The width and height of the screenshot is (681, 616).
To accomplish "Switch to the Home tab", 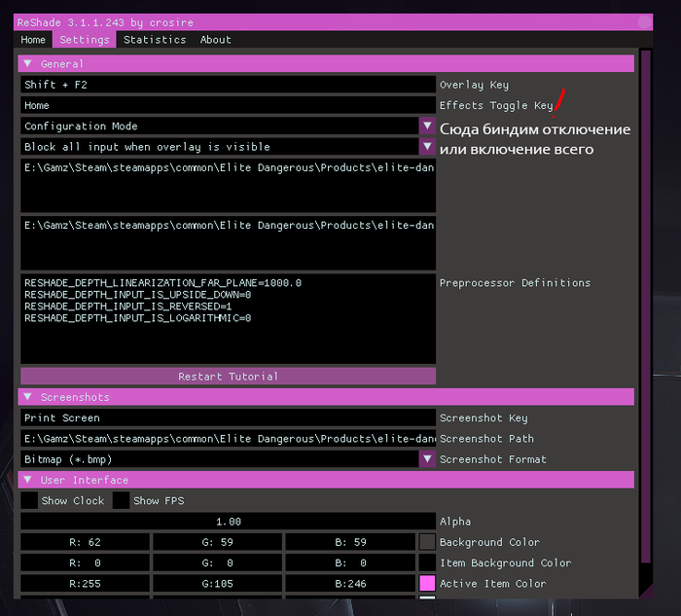I will (x=33, y=40).
